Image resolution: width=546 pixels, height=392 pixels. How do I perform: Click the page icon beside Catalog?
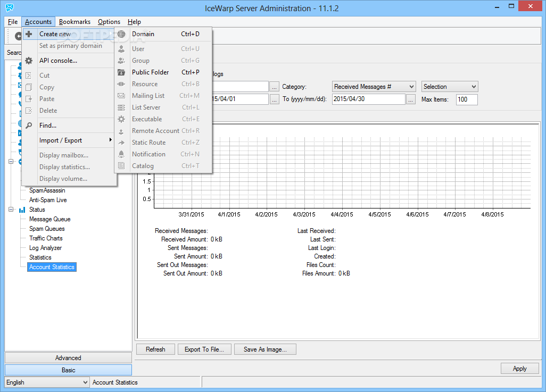[121, 166]
